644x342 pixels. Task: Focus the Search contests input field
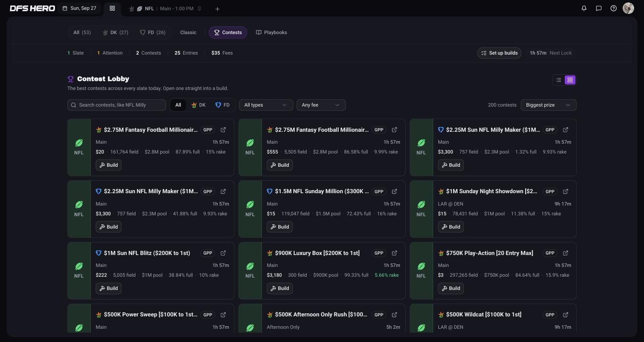pyautogui.click(x=116, y=105)
